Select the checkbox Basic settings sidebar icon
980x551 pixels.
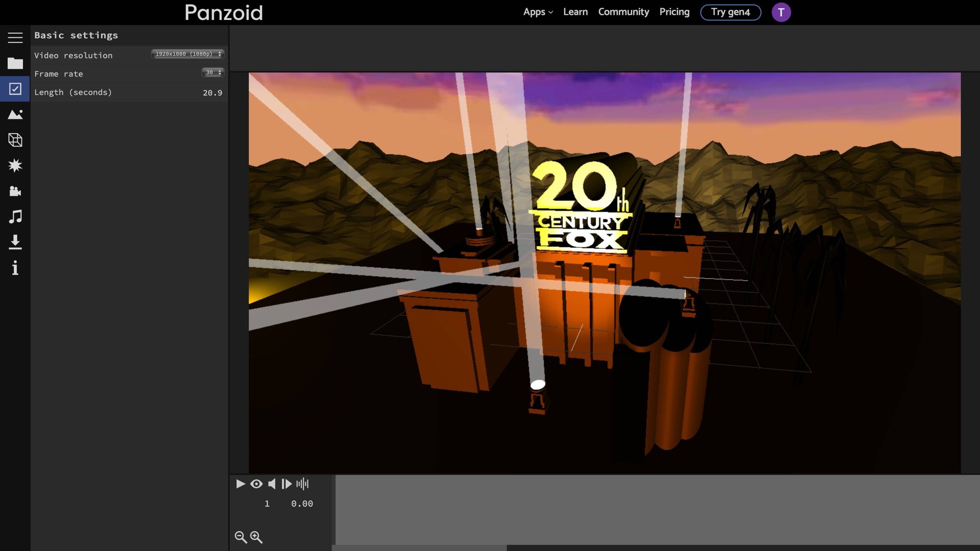pyautogui.click(x=15, y=89)
